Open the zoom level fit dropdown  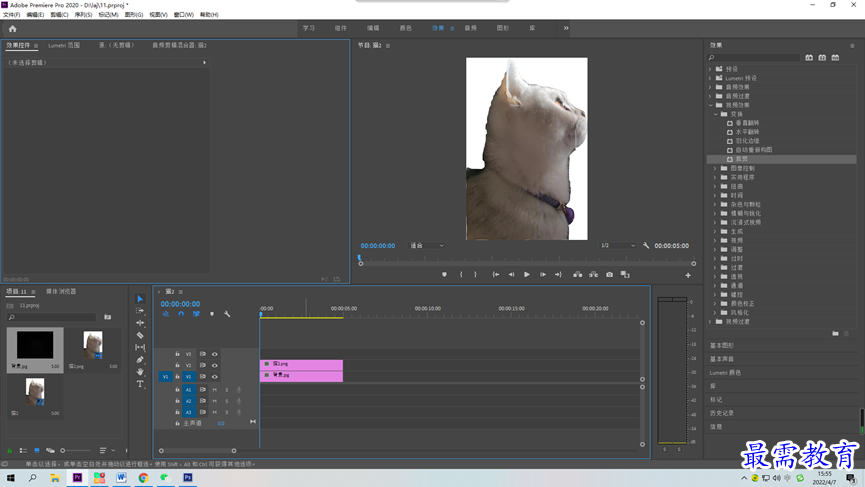click(x=426, y=245)
